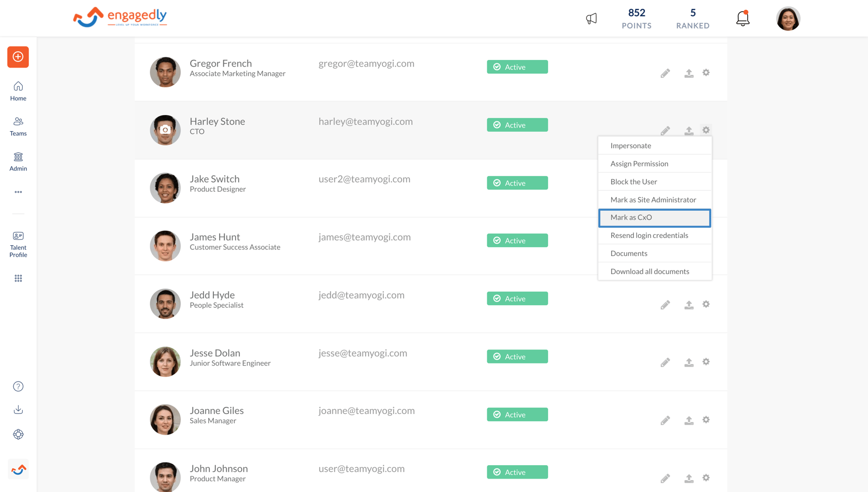This screenshot has width=868, height=492.
Task: Open the Admin section
Action: 18,162
